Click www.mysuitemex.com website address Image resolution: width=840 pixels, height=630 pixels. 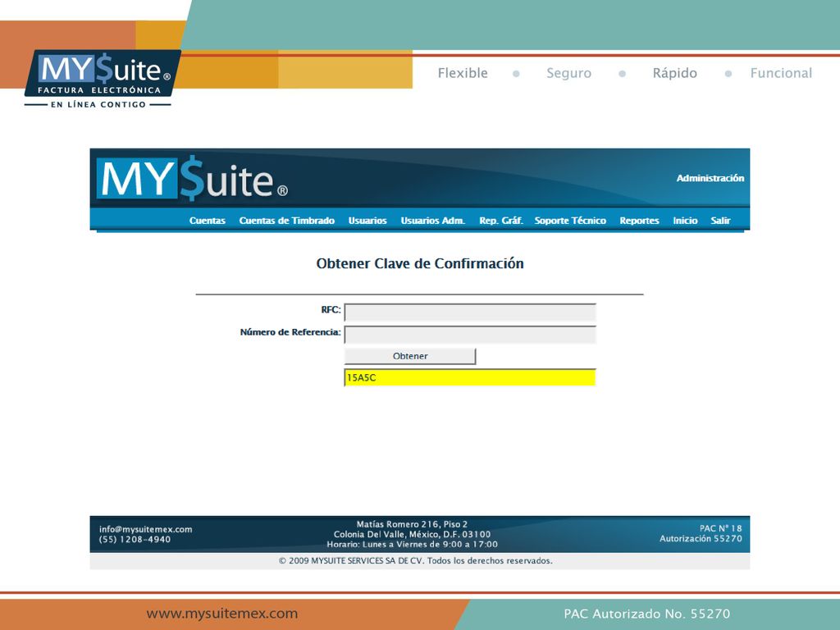(221, 614)
